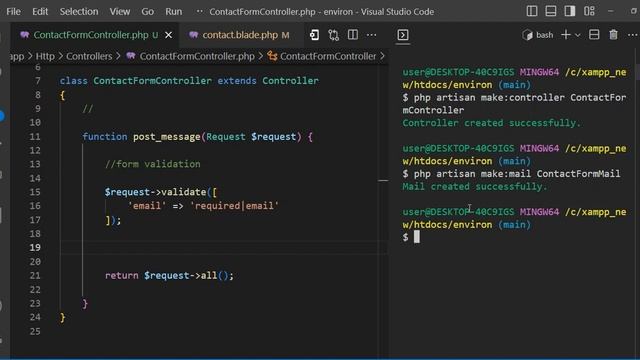Click 'required|email' string in code
The image size is (640, 360).
pos(234,206)
